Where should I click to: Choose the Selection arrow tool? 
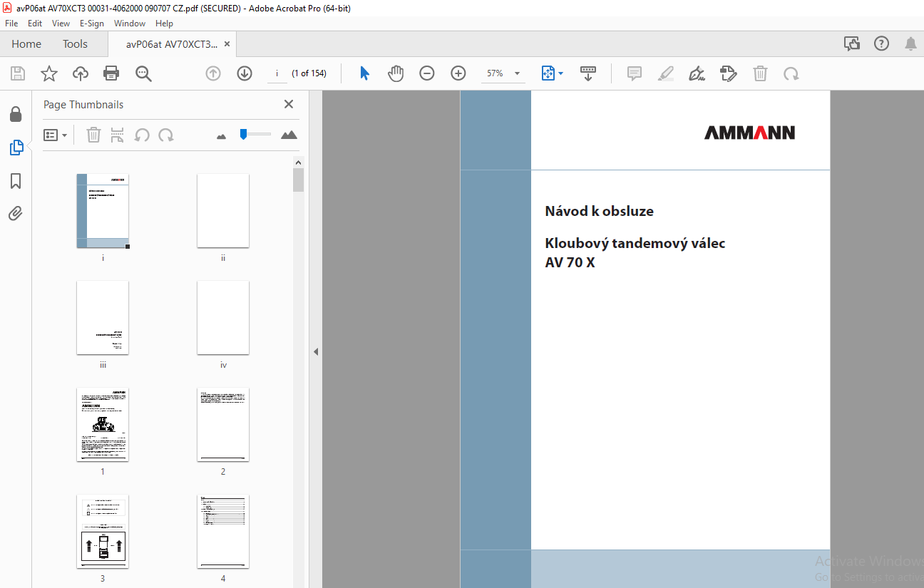pos(364,73)
